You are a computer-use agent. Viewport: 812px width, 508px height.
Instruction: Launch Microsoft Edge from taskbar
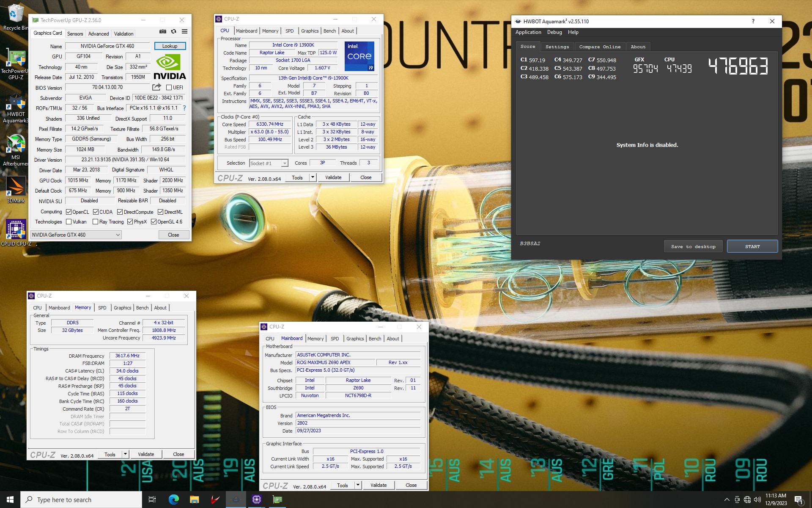pos(174,500)
